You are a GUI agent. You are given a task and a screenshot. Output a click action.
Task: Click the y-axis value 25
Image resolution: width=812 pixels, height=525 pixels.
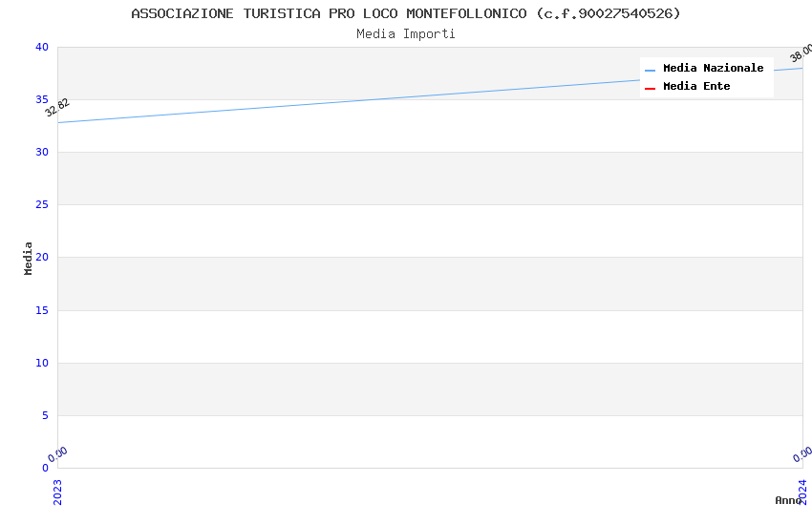(42, 205)
